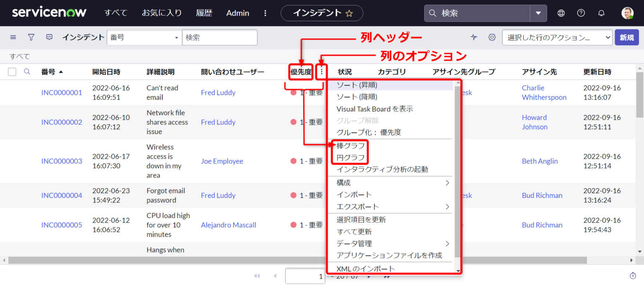The image size is (644, 293).
Task: Open the Admin menu in top navigation
Action: (x=237, y=13)
